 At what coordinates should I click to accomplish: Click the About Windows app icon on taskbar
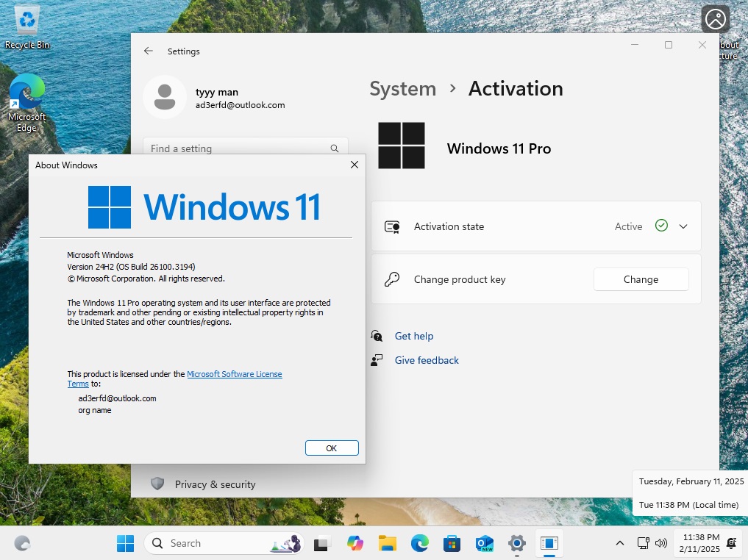(549, 543)
